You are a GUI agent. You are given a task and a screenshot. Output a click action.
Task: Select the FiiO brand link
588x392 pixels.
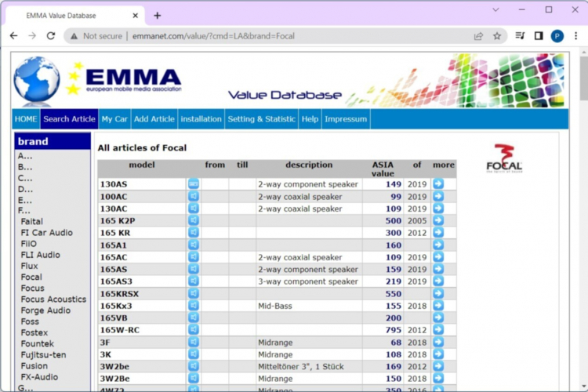pyautogui.click(x=28, y=244)
